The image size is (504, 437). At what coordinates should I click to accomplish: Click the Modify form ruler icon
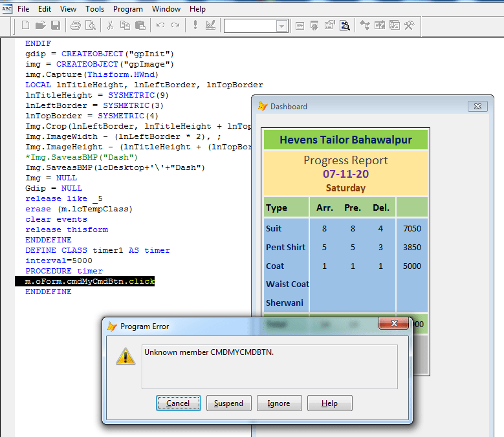pos(210,25)
